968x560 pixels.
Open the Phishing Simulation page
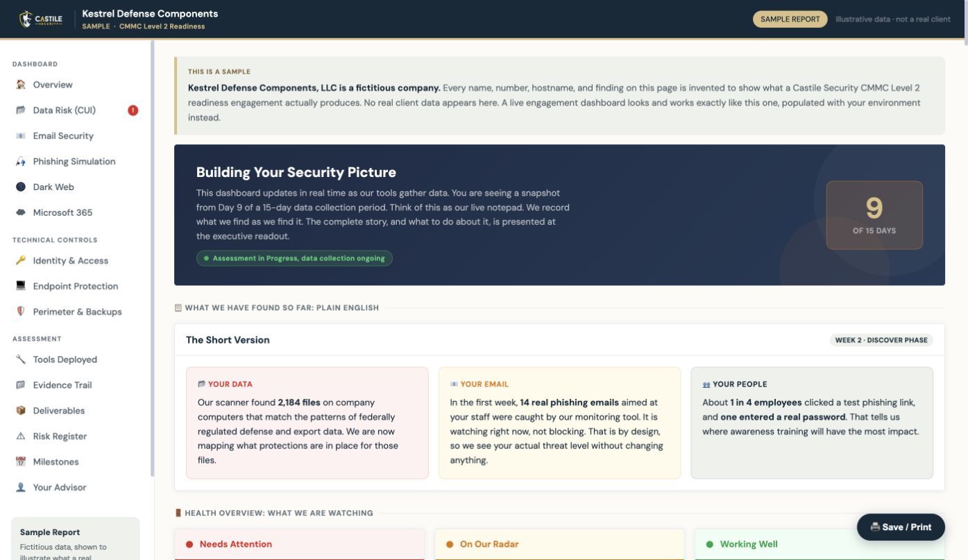[76, 162]
